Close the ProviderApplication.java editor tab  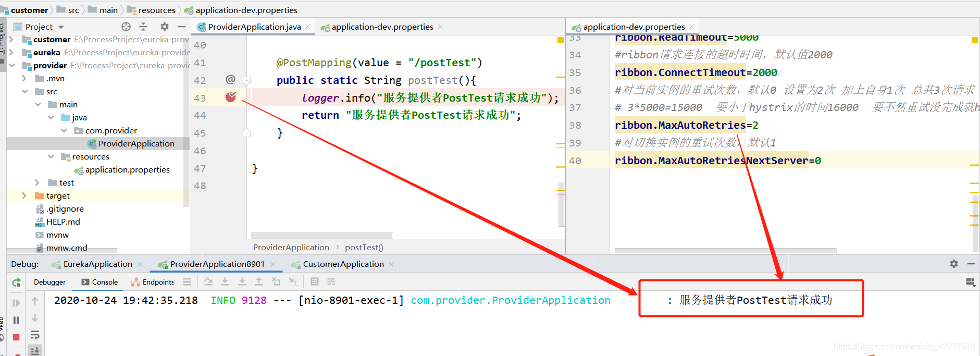(x=308, y=27)
